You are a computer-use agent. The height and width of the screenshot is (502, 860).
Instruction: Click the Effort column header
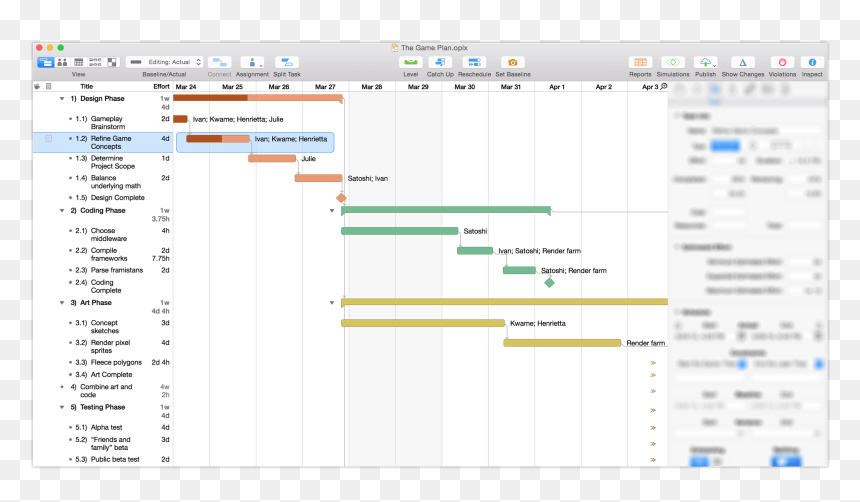point(161,86)
